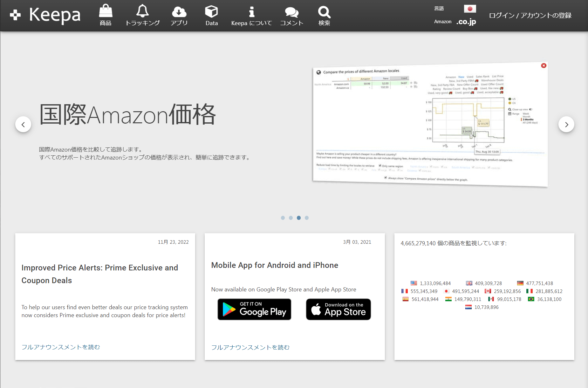Click Japan flag 491,595,244 count
Screen dimensions: 588x388
click(461, 291)
